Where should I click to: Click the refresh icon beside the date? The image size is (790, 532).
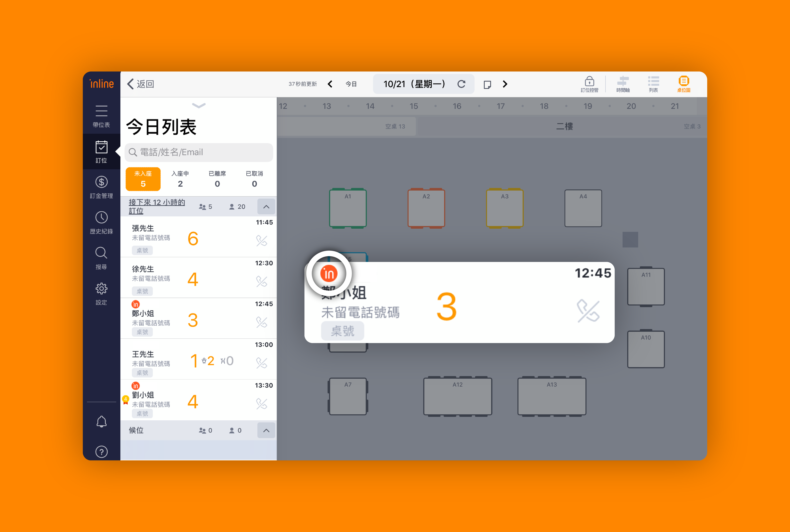pos(461,84)
